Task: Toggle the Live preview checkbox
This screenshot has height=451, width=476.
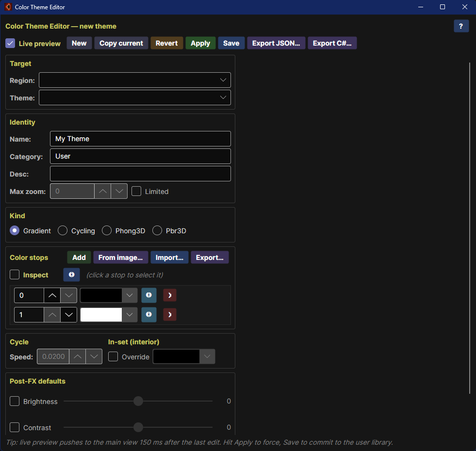Action: point(10,43)
